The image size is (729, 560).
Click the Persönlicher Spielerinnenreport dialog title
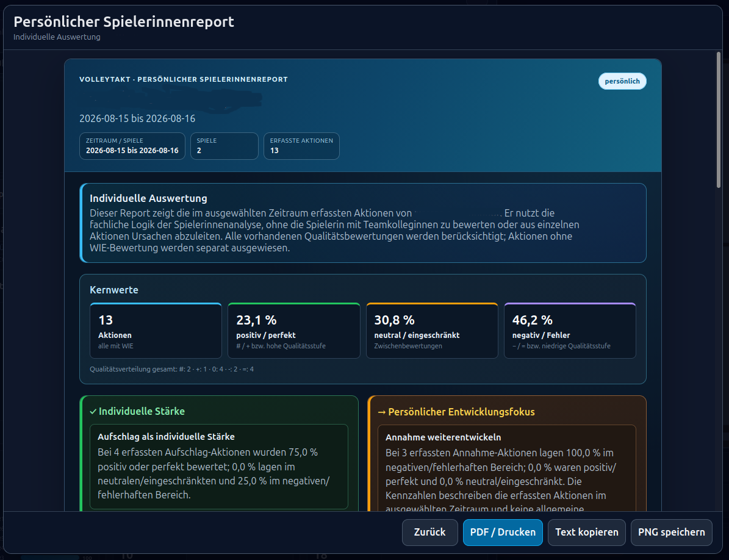[x=124, y=21]
